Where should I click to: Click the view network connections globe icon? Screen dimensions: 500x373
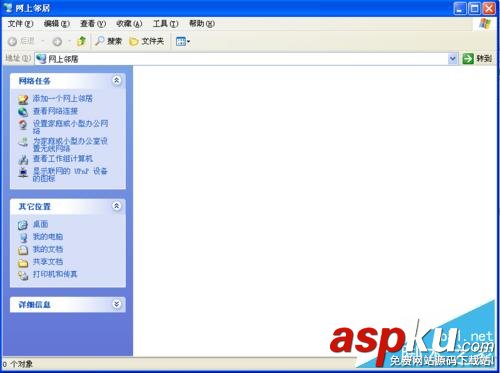[23, 112]
